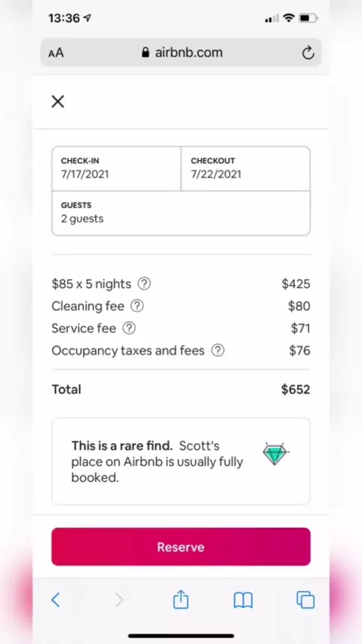Viewport: 362px width, 644px height.
Task: Tap the airbnb.com address bar
Action: click(181, 53)
